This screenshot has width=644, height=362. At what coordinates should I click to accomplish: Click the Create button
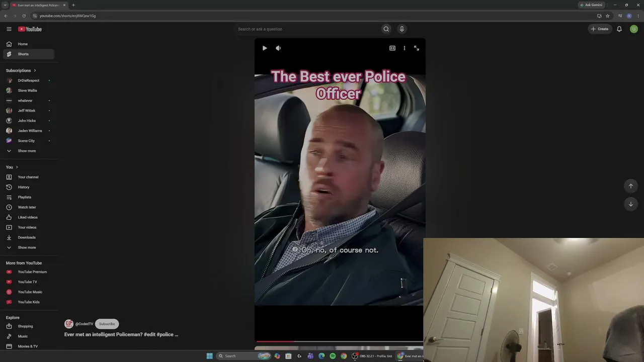pyautogui.click(x=600, y=29)
